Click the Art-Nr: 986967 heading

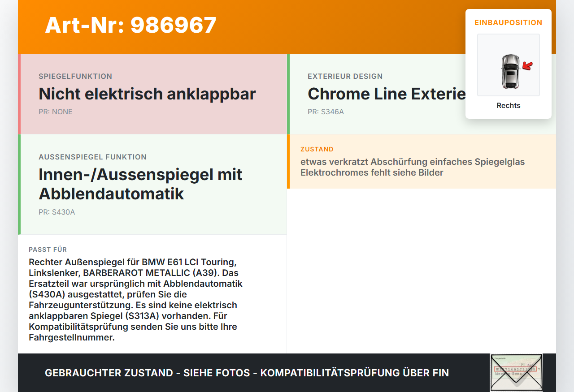pos(130,26)
